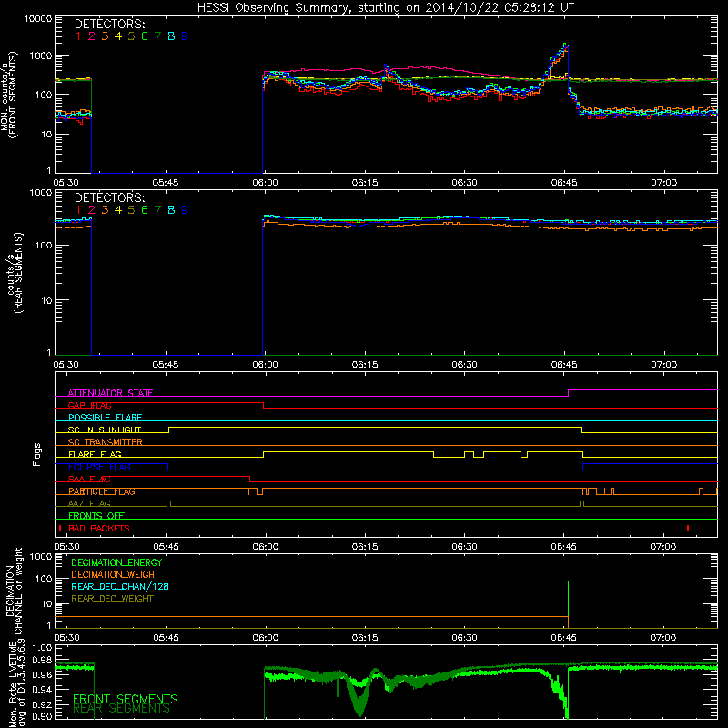The width and height of the screenshot is (728, 728).
Task: Select orange detector "3" in rear segments legend
Action: pyautogui.click(x=105, y=210)
